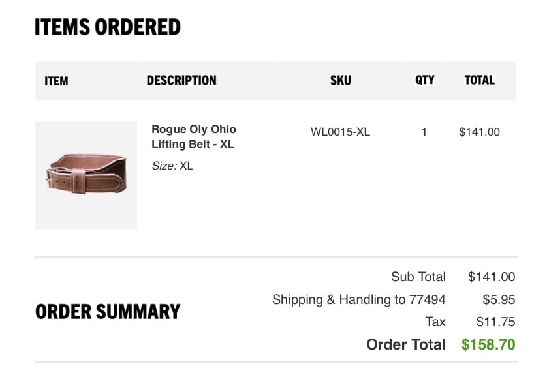
Task: Click the Tax amount $11.75
Action: [495, 322]
